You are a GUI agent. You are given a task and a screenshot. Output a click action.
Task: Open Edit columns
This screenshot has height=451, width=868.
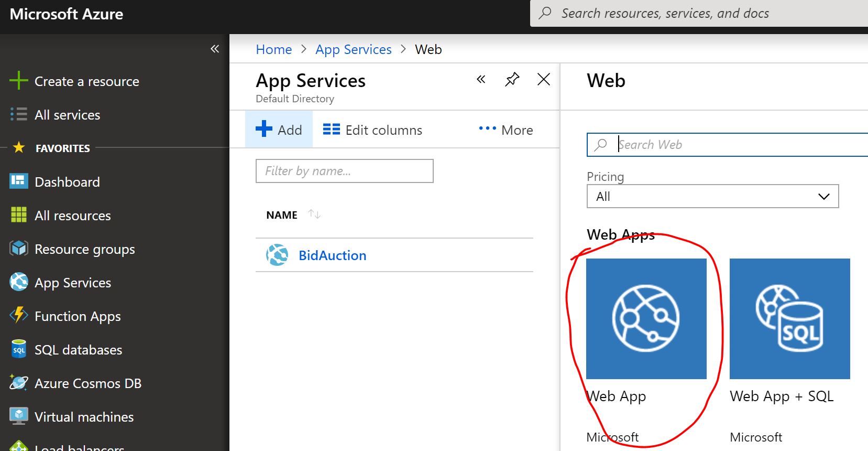[372, 130]
